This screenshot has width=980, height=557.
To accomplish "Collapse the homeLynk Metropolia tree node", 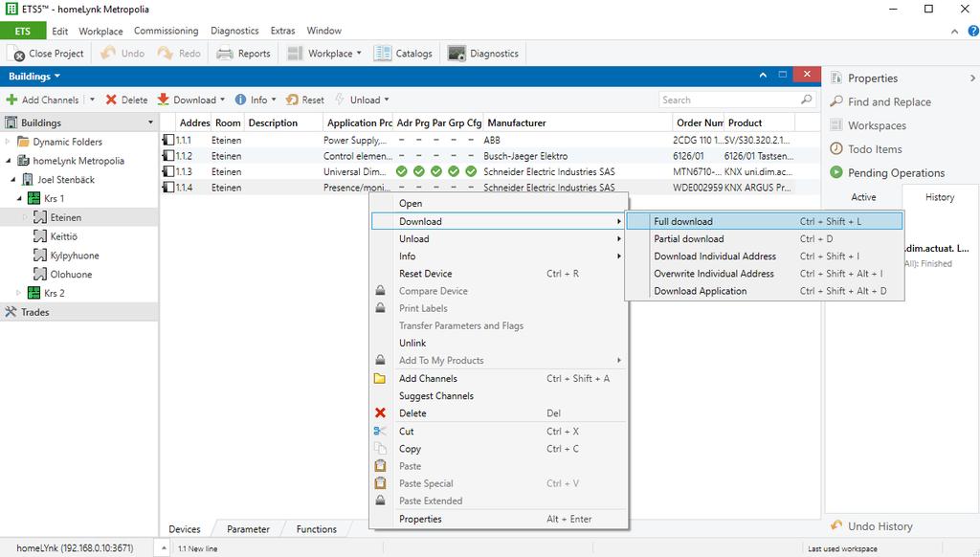I will (8, 161).
